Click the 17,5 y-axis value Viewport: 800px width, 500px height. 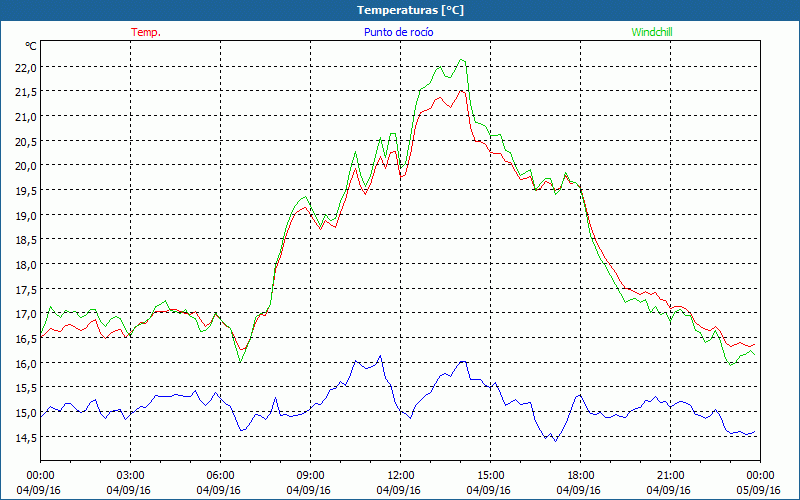(26, 289)
